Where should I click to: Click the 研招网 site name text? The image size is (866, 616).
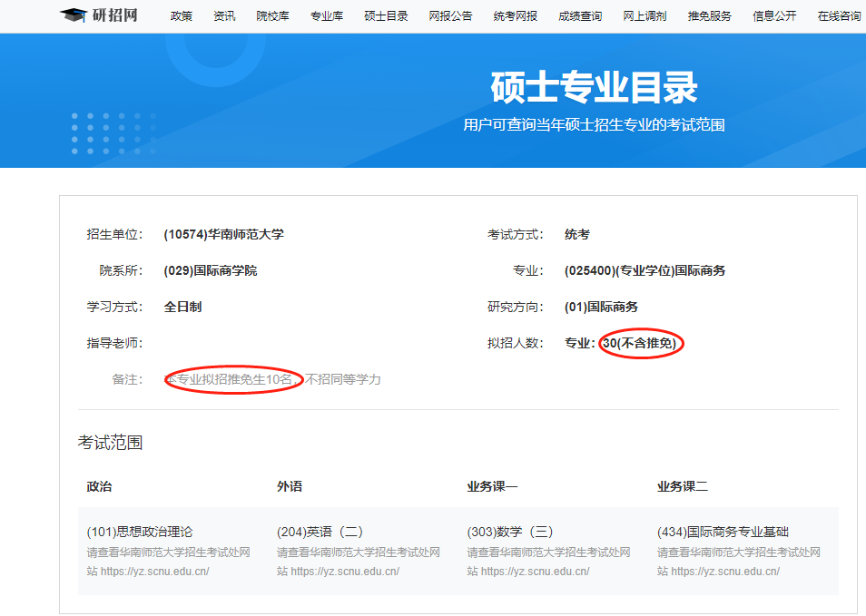115,15
